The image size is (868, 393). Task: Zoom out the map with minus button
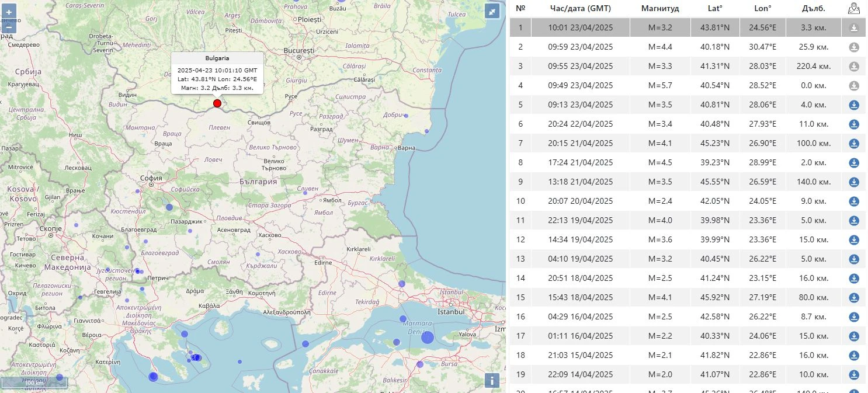pos(9,26)
